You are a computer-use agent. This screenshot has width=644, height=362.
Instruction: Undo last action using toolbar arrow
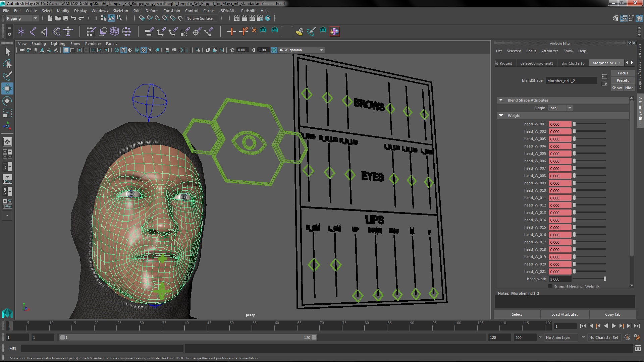[x=73, y=18]
